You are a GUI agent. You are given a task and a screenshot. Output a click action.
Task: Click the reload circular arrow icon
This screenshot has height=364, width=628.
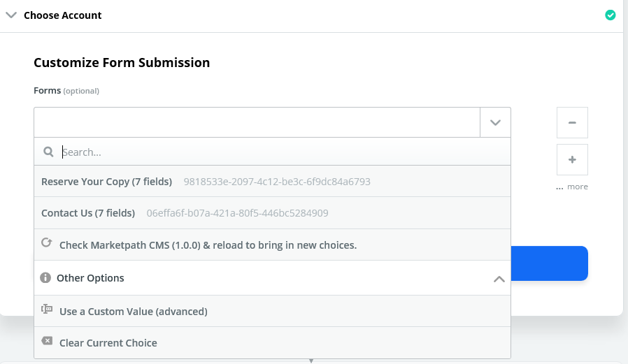tap(46, 243)
